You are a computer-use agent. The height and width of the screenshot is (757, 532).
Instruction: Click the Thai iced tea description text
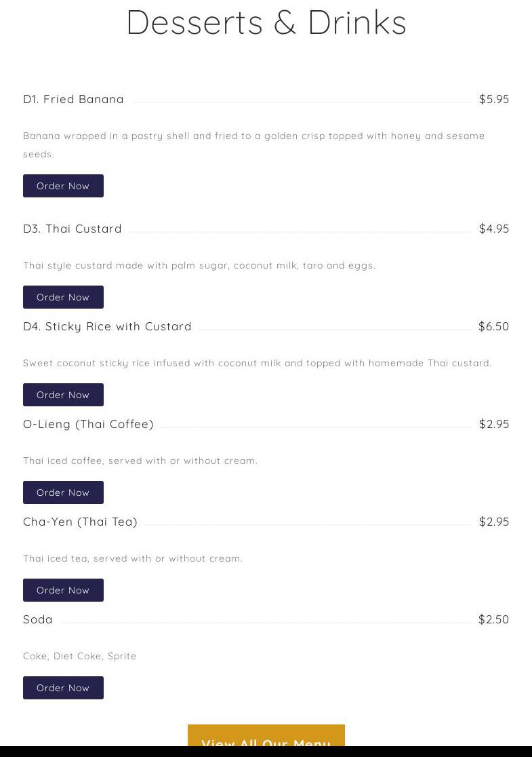133,558
